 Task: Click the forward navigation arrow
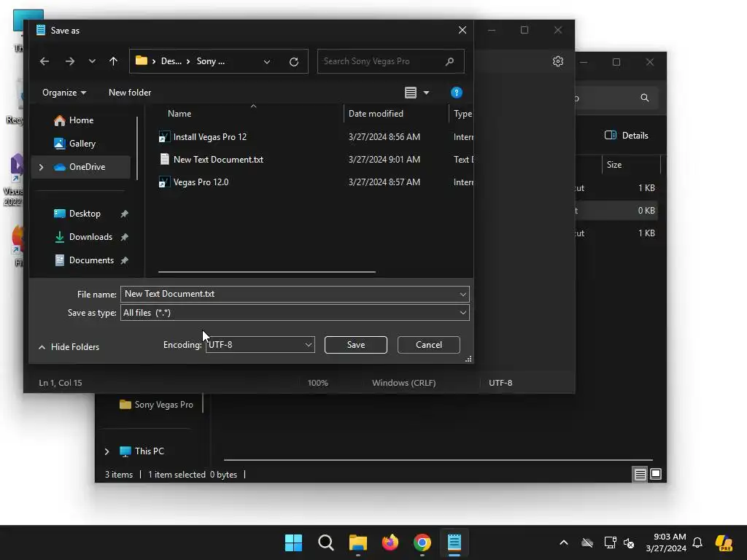pyautogui.click(x=69, y=61)
